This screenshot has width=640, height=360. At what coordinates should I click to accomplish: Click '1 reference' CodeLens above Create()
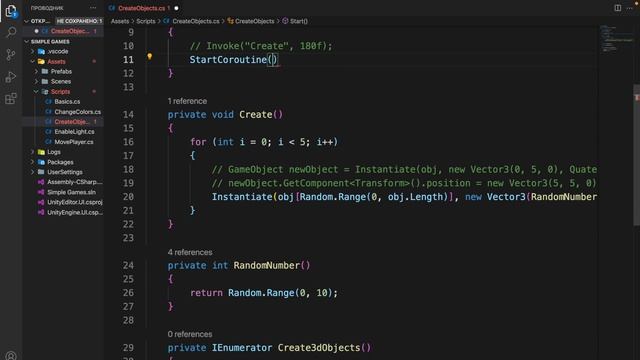pyautogui.click(x=187, y=101)
